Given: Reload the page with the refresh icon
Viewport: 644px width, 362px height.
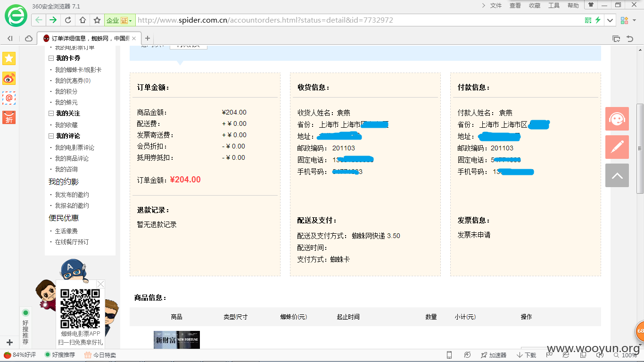Looking at the screenshot, I should [x=68, y=20].
